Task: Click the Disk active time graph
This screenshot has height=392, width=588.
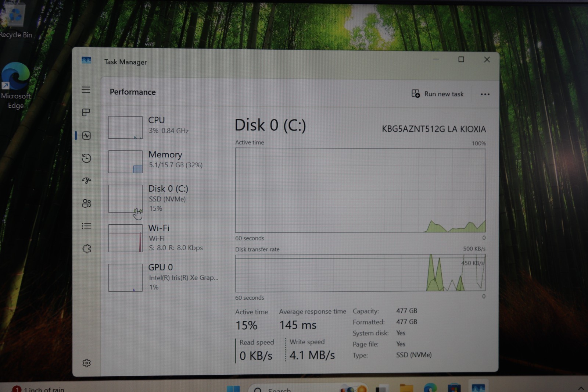Action: (x=361, y=190)
